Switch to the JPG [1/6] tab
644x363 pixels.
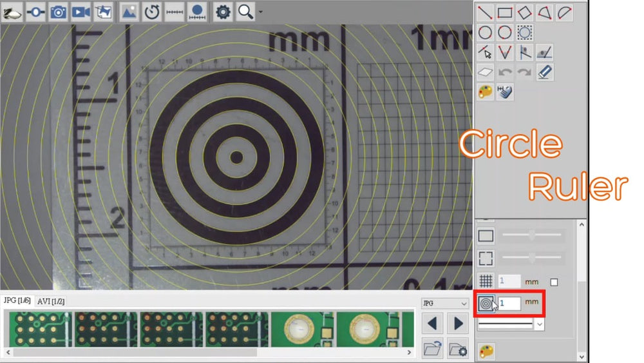coord(17,300)
